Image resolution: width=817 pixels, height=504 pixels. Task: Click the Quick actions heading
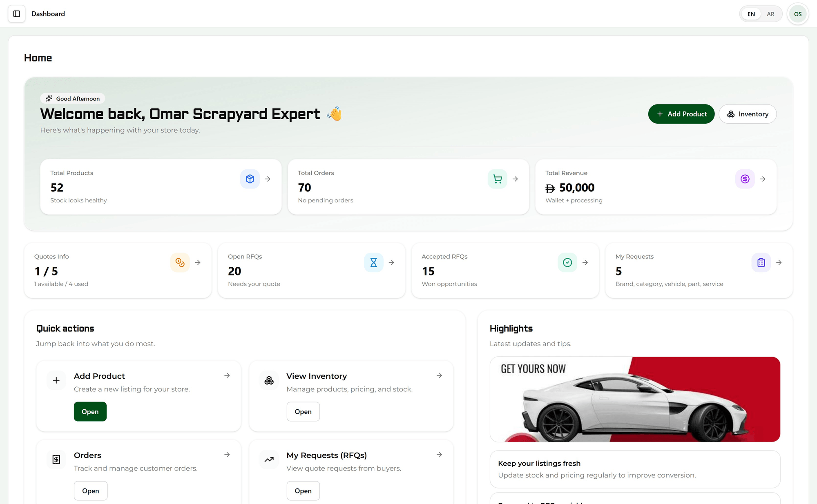(65, 329)
